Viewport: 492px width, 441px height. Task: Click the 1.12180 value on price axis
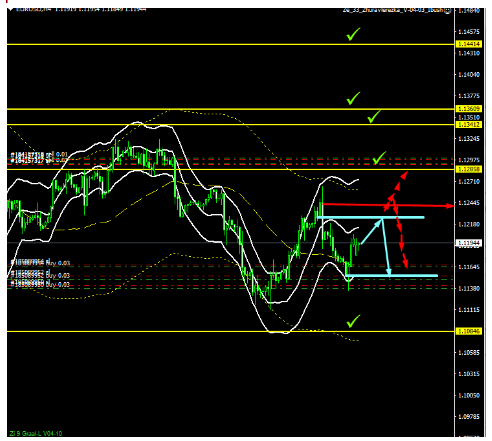(469, 224)
